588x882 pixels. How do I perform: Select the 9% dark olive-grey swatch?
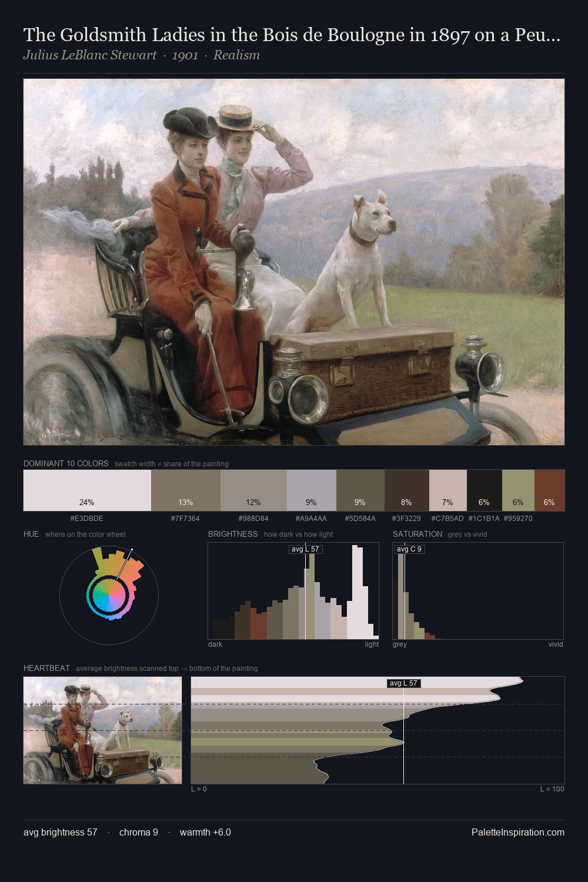(x=360, y=490)
